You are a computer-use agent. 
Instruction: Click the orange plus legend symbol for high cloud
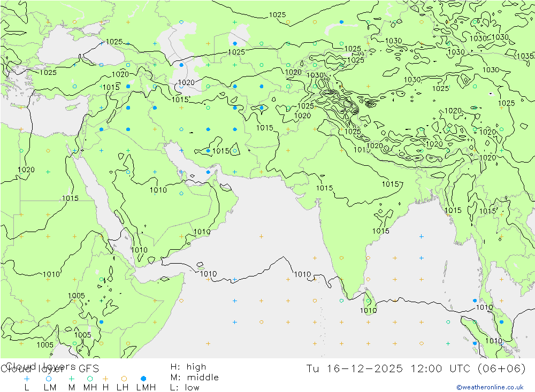[105, 379]
